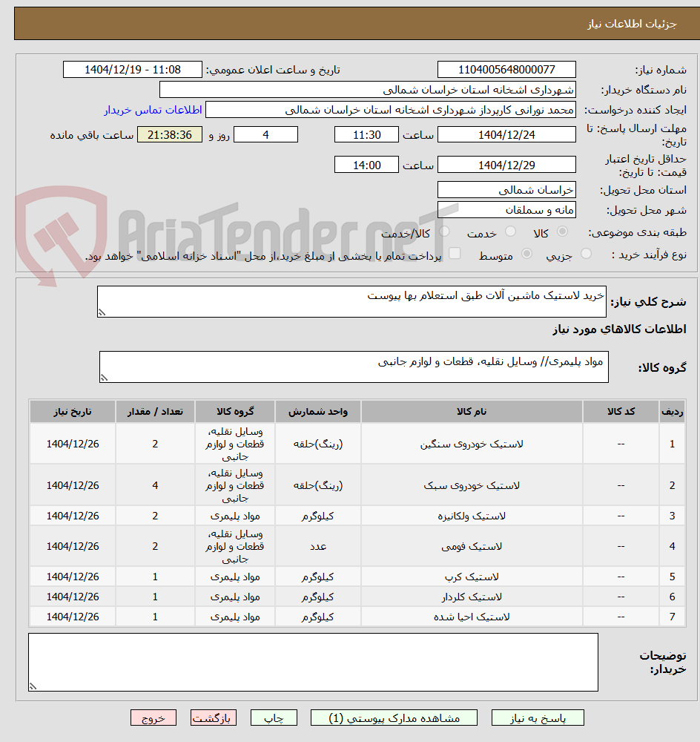Screen dimensions: 700x742
Task: Click the شماره نیاز number field
Action: [x=506, y=70]
